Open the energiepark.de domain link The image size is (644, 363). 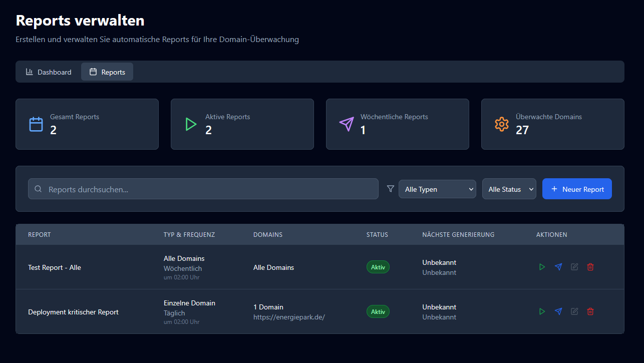[x=289, y=317]
